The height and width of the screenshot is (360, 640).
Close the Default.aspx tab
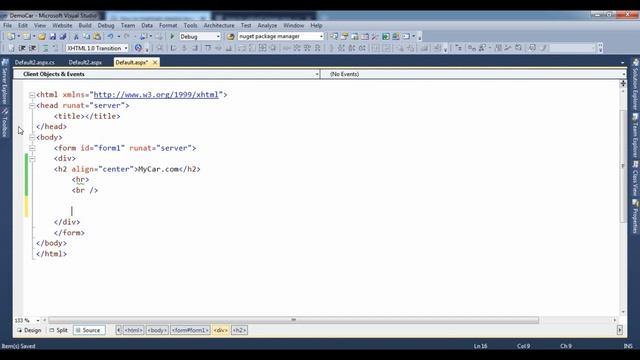click(x=155, y=62)
